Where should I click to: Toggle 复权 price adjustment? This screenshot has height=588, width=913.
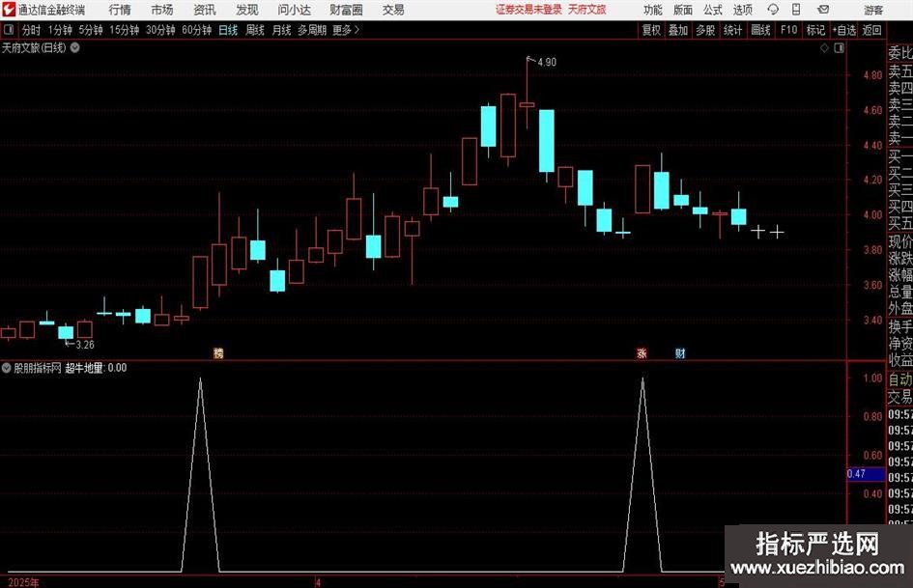651,30
